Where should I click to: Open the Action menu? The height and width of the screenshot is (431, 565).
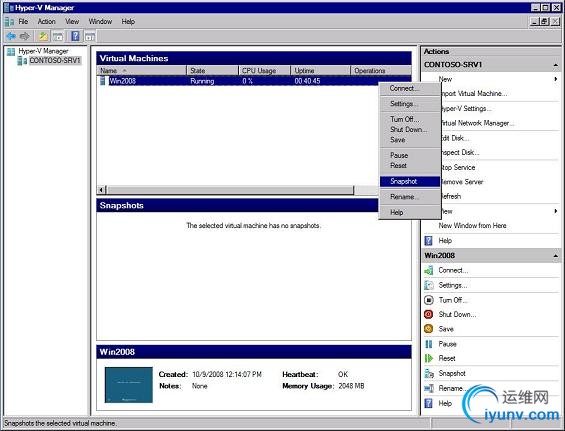click(46, 22)
